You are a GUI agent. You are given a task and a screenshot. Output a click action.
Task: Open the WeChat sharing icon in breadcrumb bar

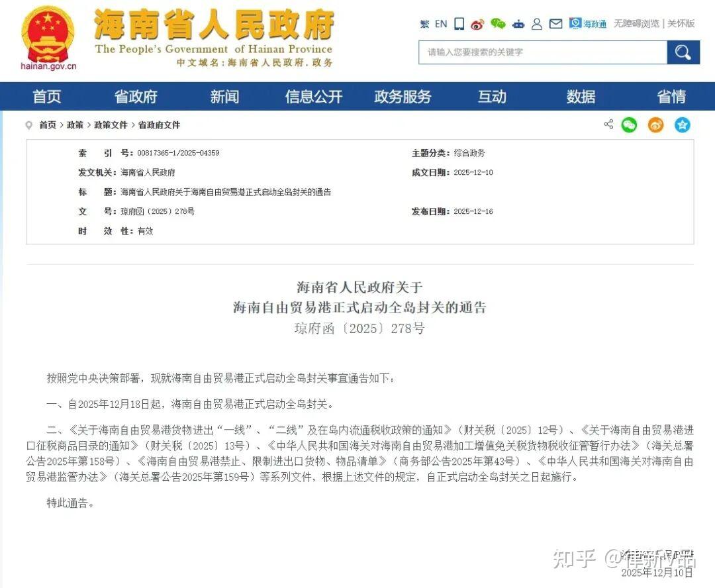629,124
